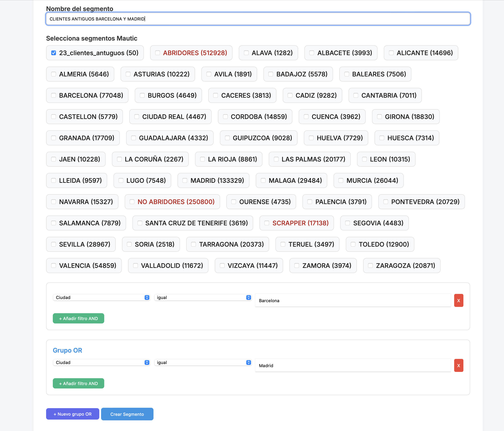Open Ciudad field dropdown in Grupo OR

click(x=101, y=362)
